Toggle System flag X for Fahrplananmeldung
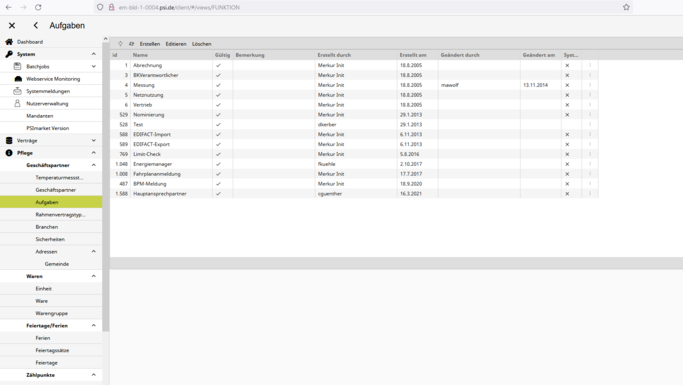683x385 pixels. (x=567, y=174)
